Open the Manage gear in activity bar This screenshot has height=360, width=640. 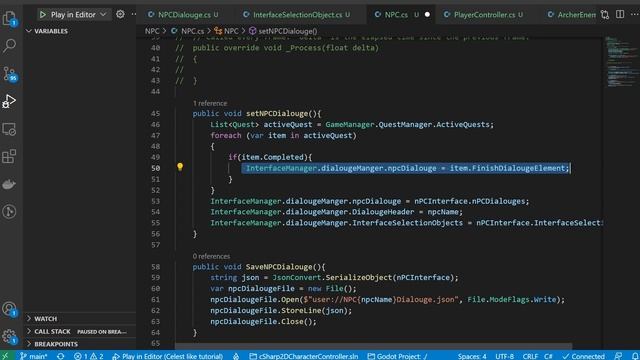(x=9, y=337)
